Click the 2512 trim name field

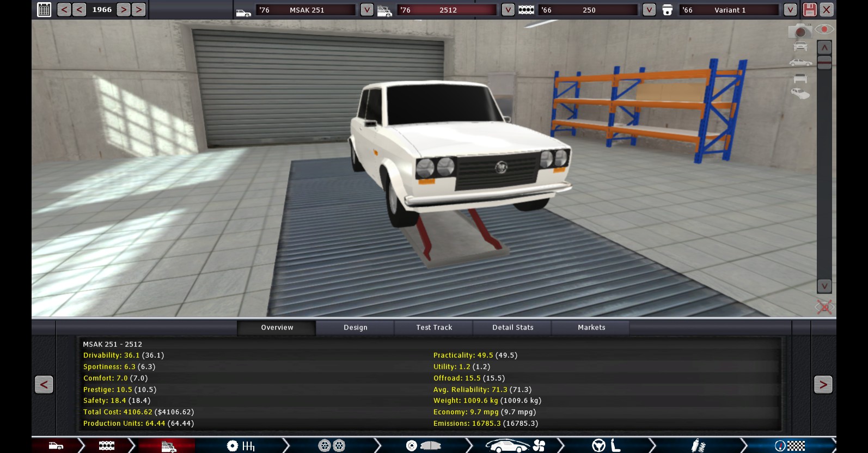click(x=448, y=10)
